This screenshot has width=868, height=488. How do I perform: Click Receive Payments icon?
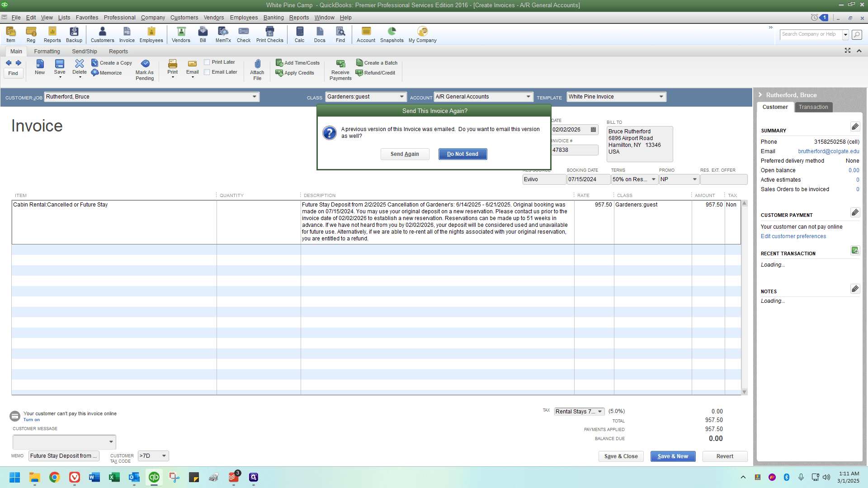pos(340,70)
